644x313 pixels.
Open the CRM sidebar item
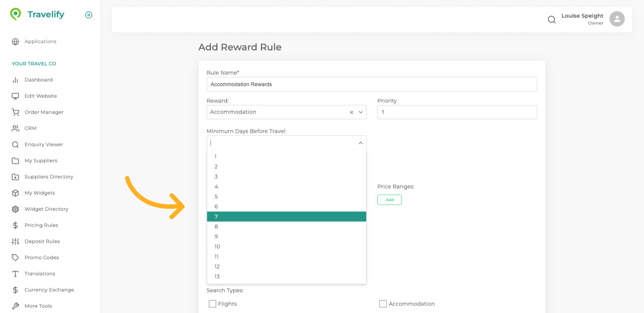tap(30, 128)
